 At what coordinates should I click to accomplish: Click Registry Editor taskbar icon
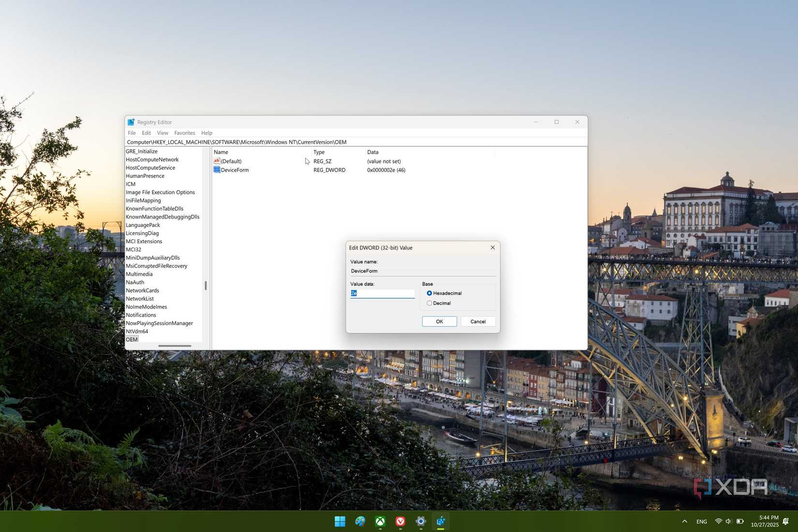pyautogui.click(x=441, y=521)
